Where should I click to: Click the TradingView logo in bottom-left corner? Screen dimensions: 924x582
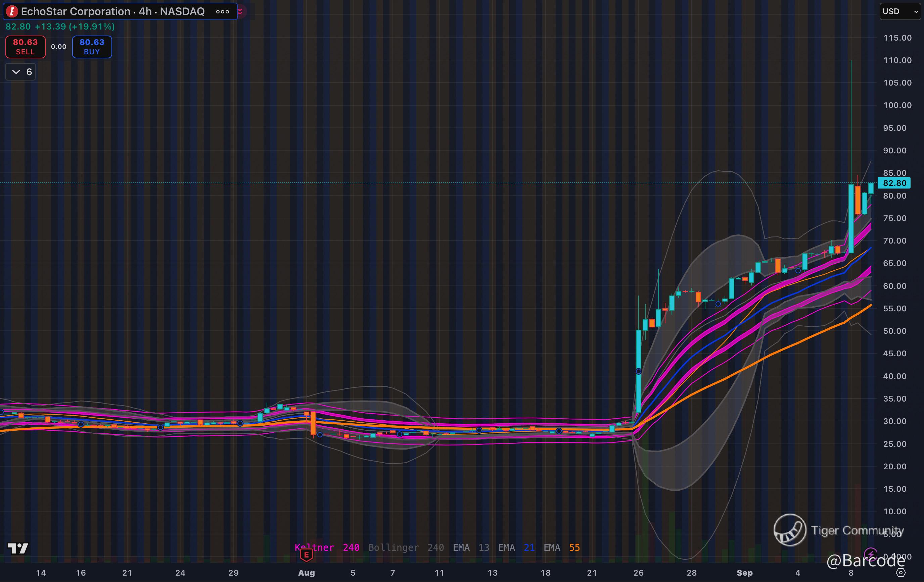(x=18, y=548)
